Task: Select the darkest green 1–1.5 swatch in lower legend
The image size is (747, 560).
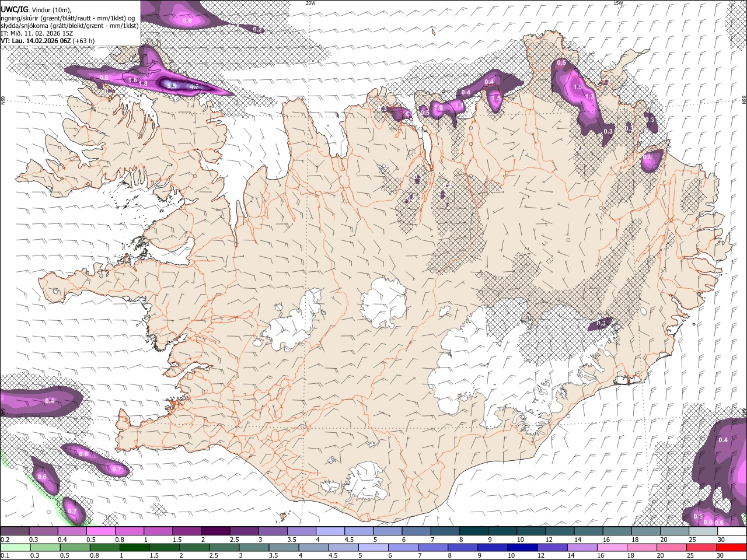Action: (x=134, y=547)
